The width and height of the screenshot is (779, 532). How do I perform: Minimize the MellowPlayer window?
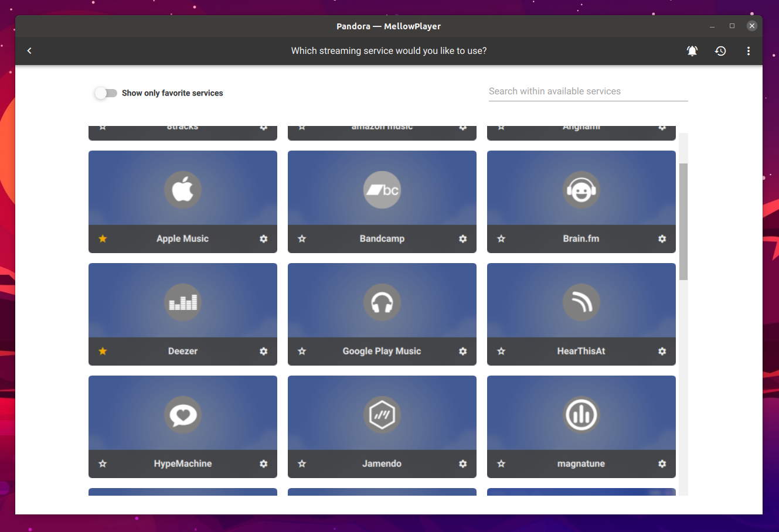[x=712, y=26]
